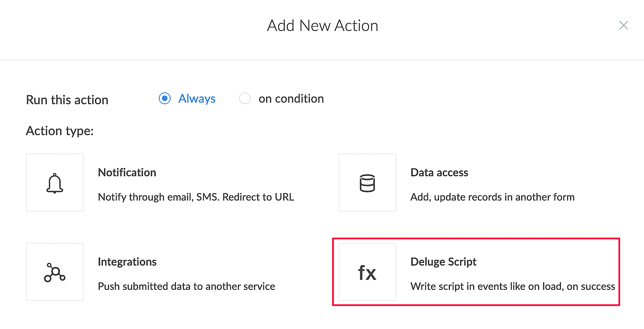Image resolution: width=644 pixels, height=329 pixels.
Task: Select the Data access database icon
Action: click(x=367, y=183)
